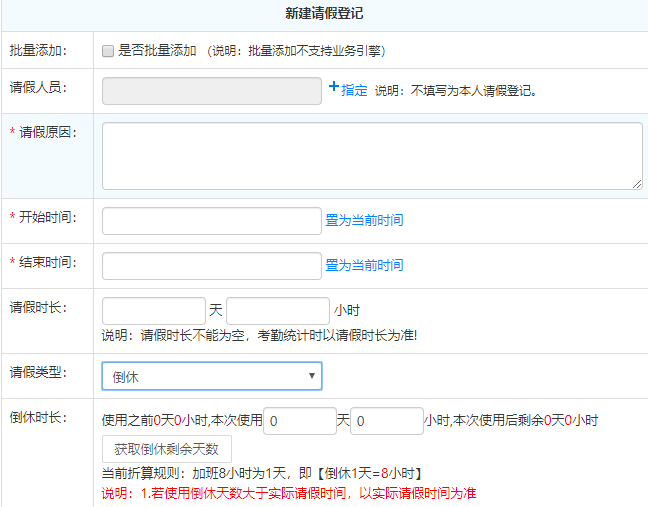Set 结束时间 using 置为当前时间 link
The width and height of the screenshot is (648, 507).
pyautogui.click(x=364, y=265)
